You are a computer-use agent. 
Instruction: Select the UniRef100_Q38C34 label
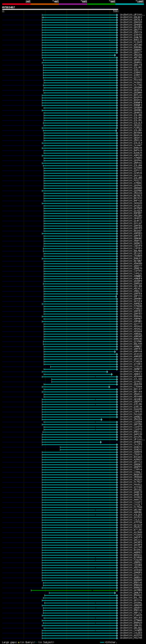coord(131,407)
